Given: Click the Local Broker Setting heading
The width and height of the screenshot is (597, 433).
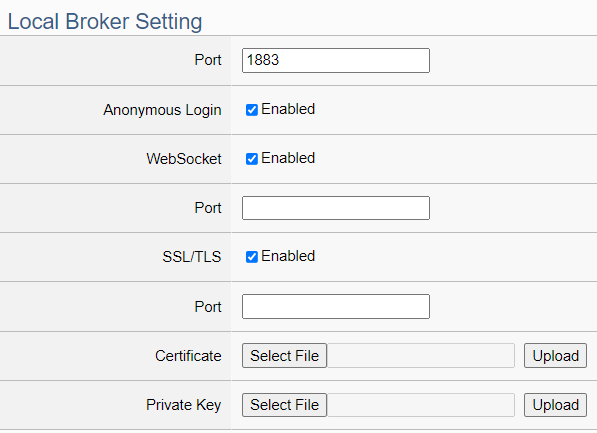Looking at the screenshot, I should click(x=105, y=21).
